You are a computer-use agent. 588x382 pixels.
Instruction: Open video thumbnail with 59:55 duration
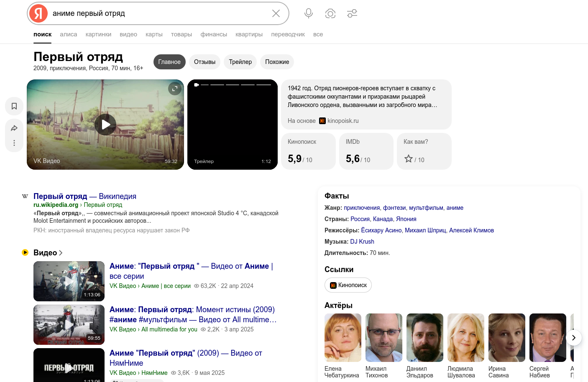(69, 325)
